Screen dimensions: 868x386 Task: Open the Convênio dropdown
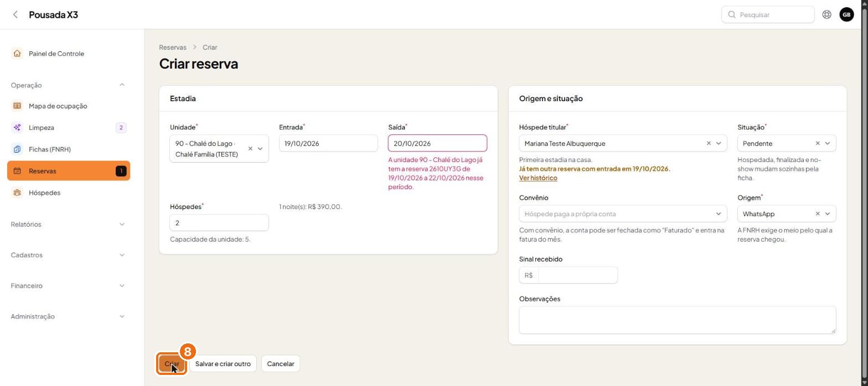(623, 214)
